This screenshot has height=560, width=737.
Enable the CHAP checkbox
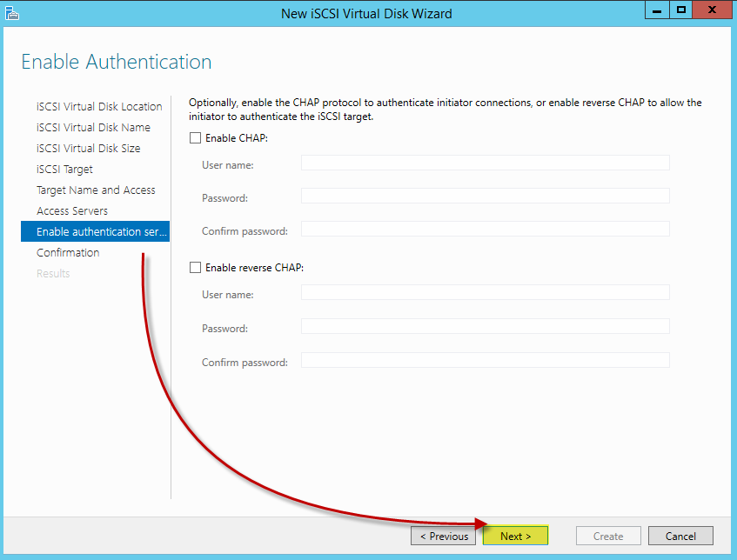[x=195, y=137]
